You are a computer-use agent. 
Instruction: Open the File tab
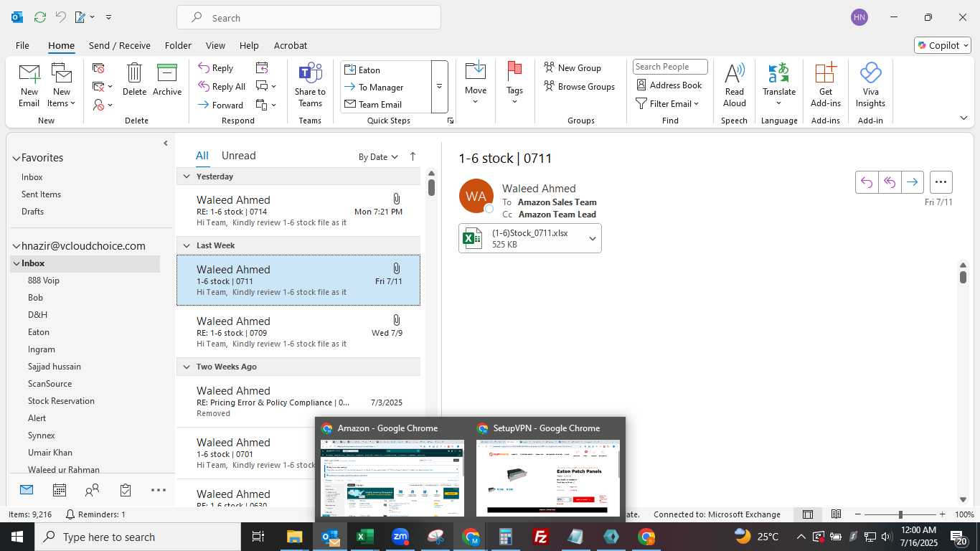22,45
